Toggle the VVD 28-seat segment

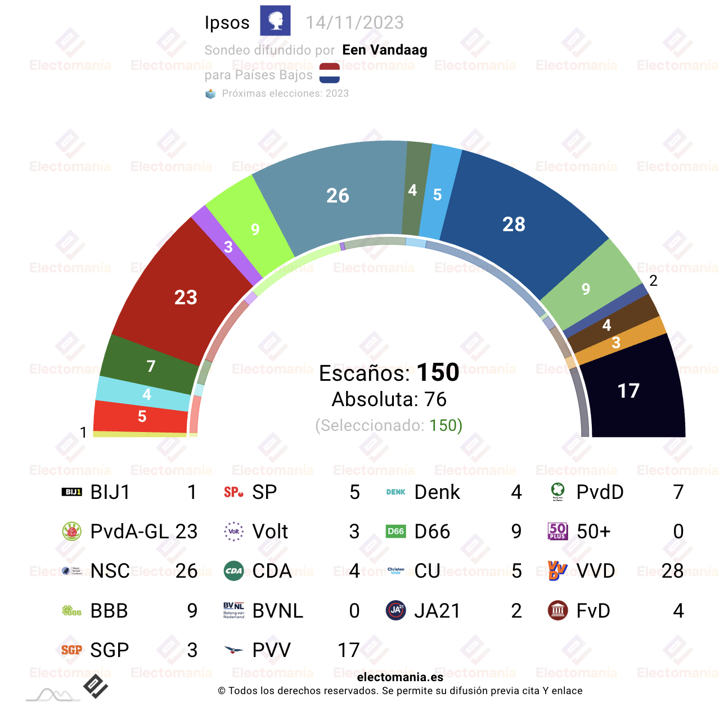click(x=514, y=224)
